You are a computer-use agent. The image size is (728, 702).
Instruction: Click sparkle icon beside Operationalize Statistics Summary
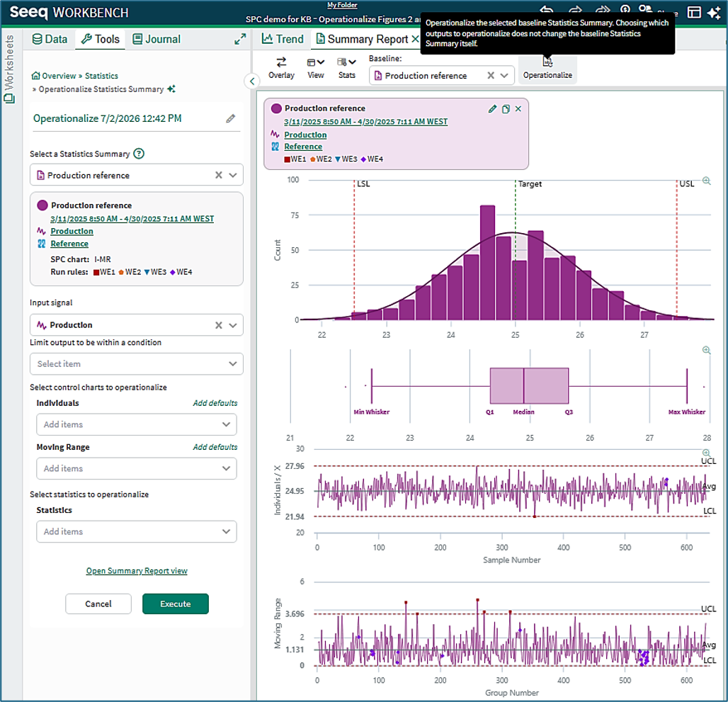tap(171, 89)
